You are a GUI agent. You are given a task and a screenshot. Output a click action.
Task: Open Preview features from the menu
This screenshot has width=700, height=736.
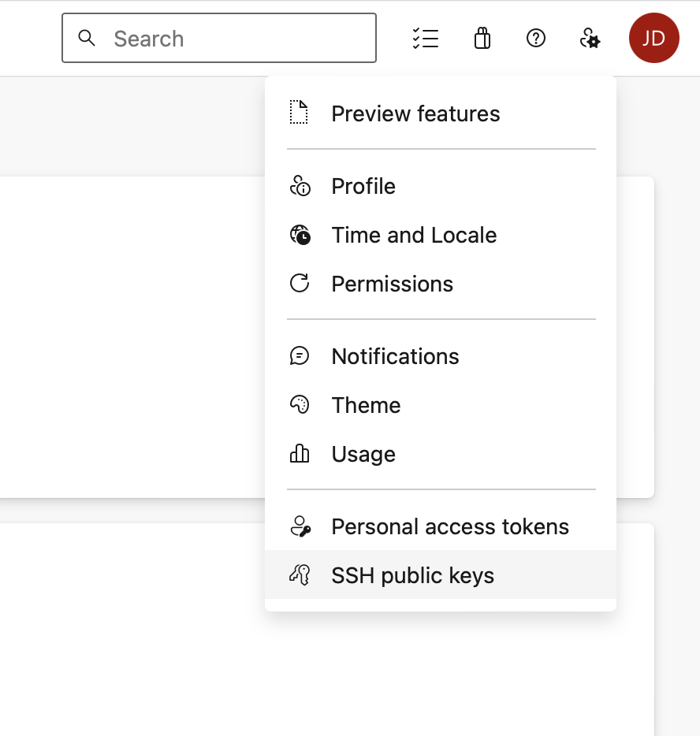(415, 113)
